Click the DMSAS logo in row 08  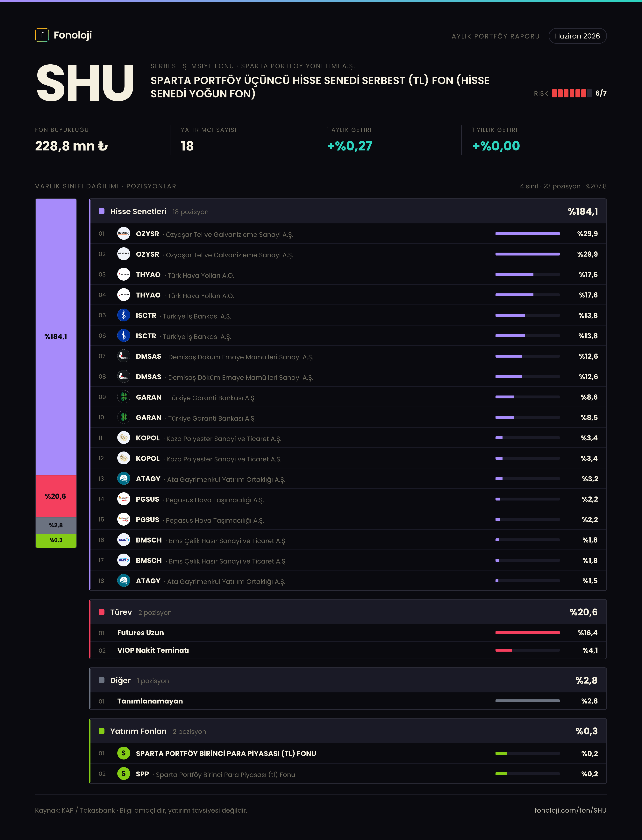123,377
